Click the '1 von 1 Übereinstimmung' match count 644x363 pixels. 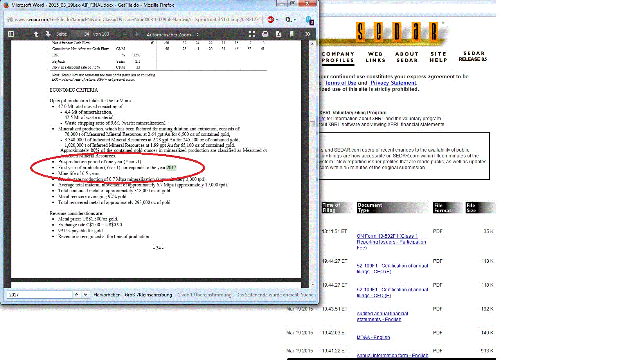pos(205,295)
